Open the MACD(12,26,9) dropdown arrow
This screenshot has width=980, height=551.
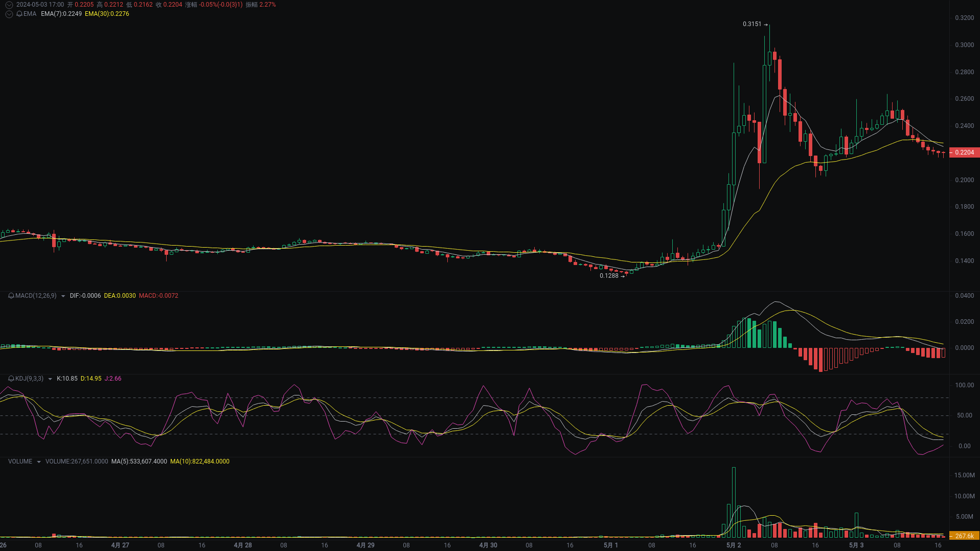click(x=63, y=296)
